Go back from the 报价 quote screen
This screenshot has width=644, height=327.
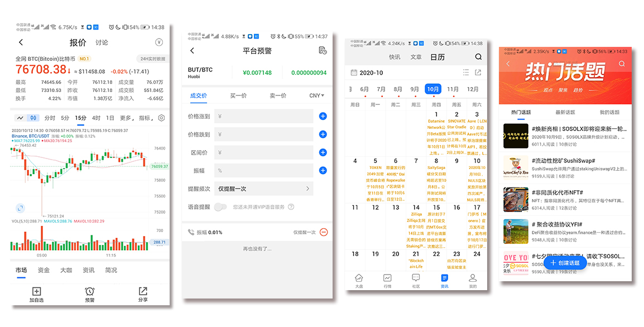(21, 42)
